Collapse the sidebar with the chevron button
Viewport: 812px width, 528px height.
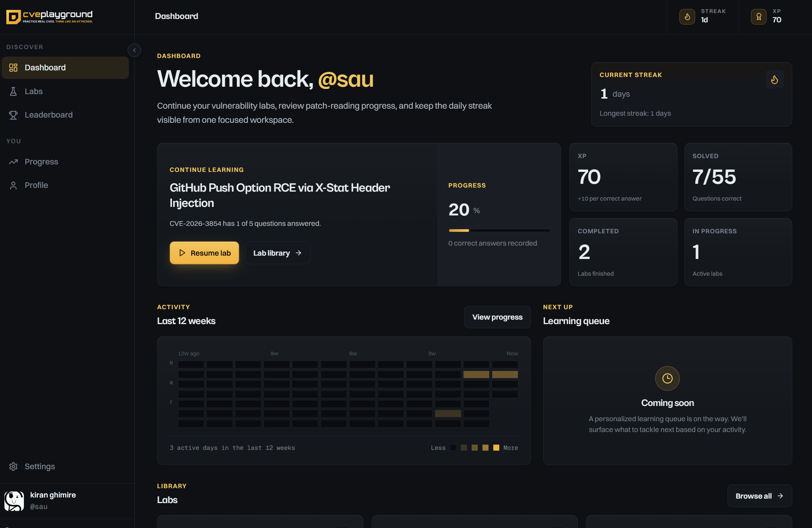[134, 50]
